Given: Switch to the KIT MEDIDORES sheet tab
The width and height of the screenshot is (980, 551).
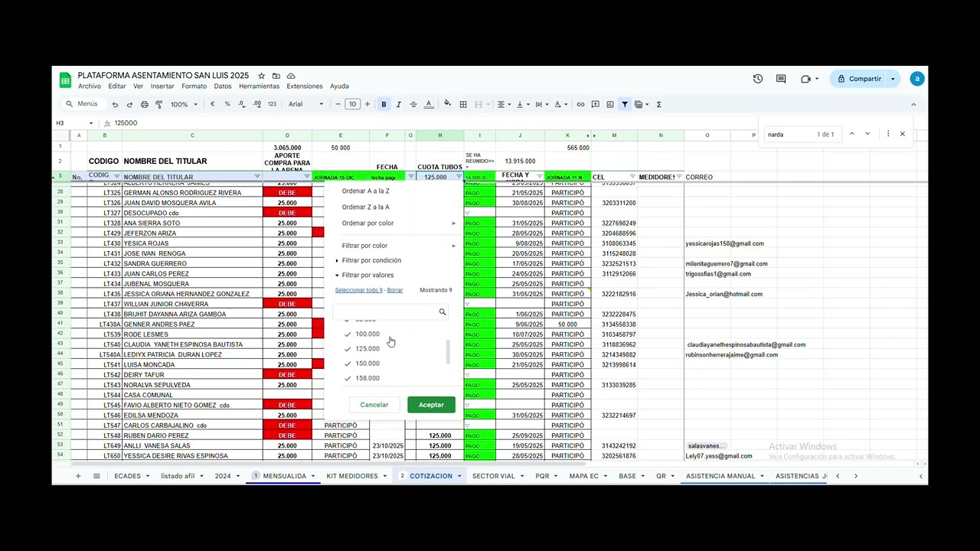Looking at the screenshot, I should click(352, 476).
